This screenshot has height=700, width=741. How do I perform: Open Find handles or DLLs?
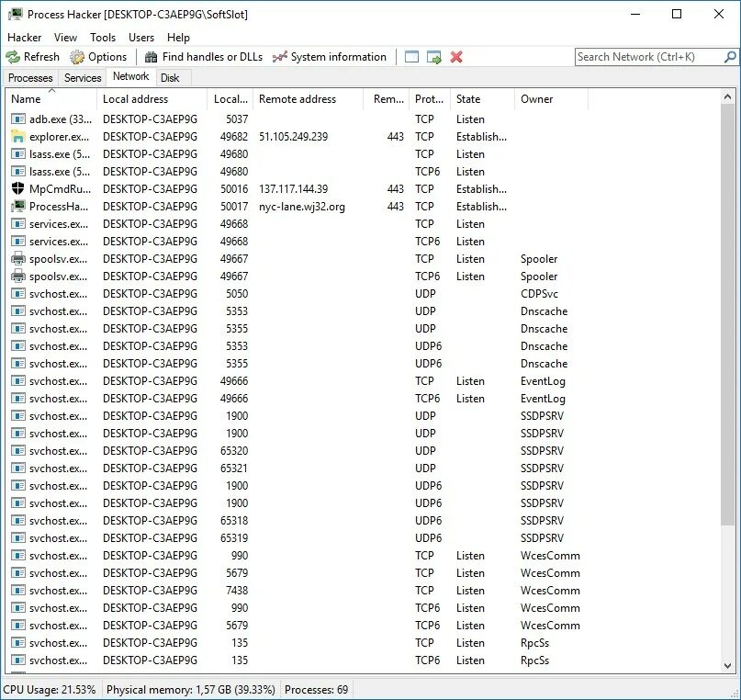204,57
